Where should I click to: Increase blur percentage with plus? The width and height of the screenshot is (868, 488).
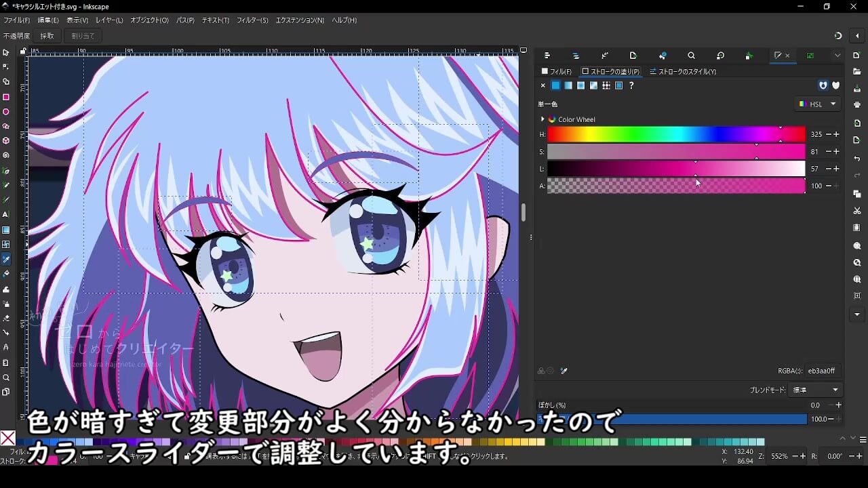pos(839,405)
